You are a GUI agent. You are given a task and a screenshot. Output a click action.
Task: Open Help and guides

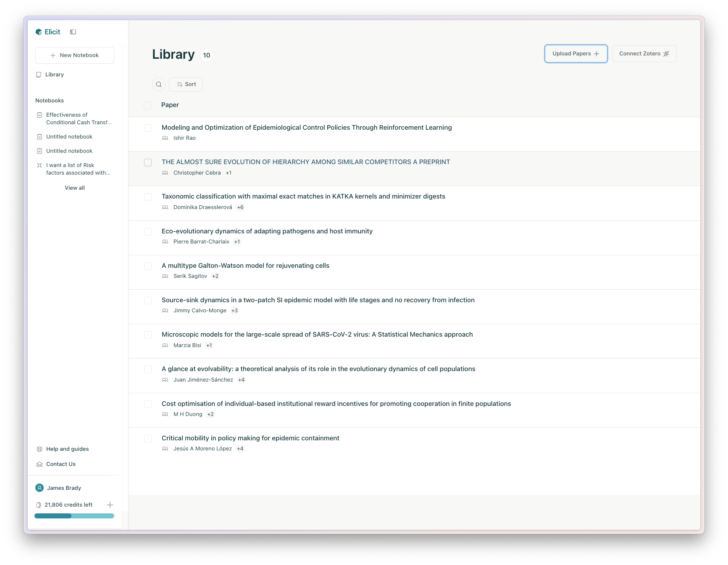68,449
